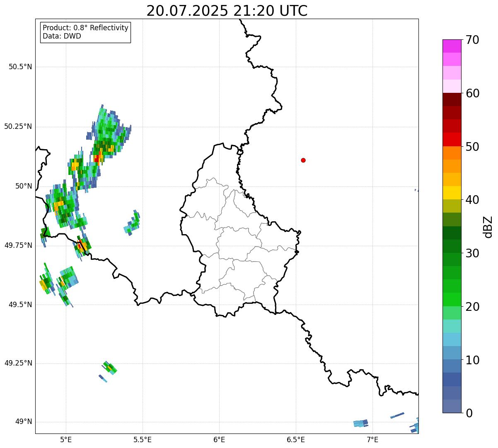
Task: Click the latitude label 50.25°N
Action: (18, 126)
